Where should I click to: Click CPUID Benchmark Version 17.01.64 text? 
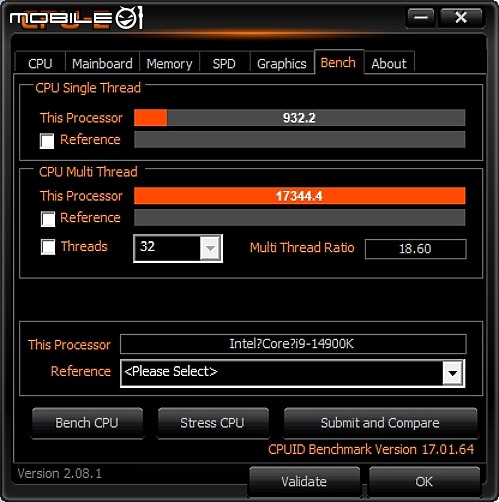pos(371,449)
